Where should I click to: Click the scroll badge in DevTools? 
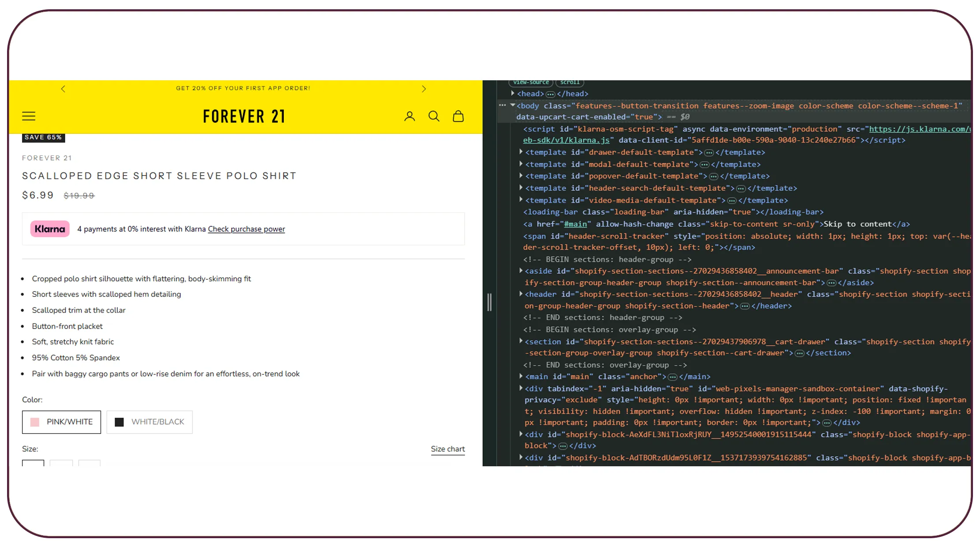tap(570, 82)
